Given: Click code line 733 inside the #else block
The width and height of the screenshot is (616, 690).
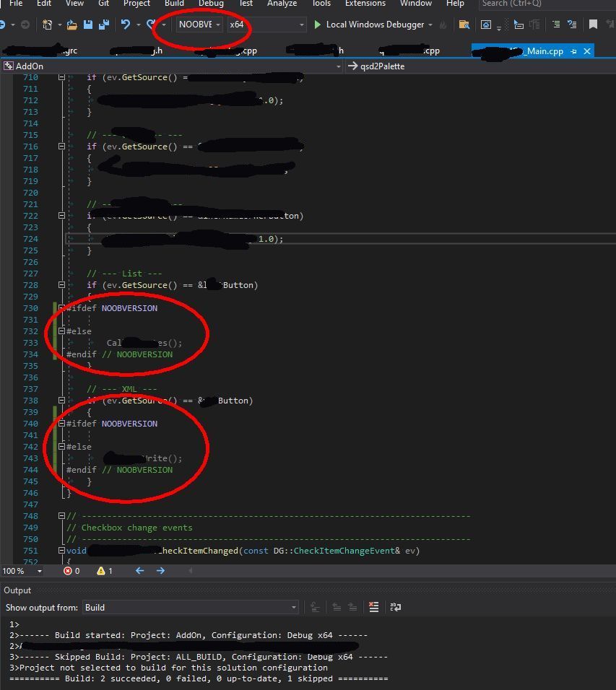Looking at the screenshot, I should click(x=144, y=343).
